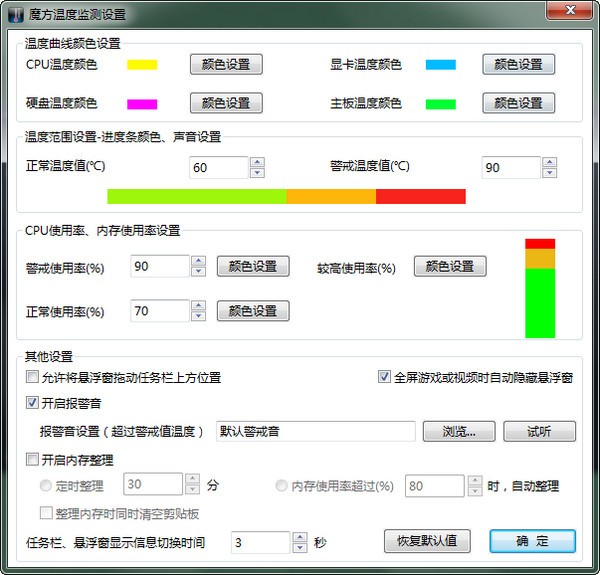Increase 正常温度值 with the up arrow
This screenshot has width=600, height=575.
[x=257, y=162]
